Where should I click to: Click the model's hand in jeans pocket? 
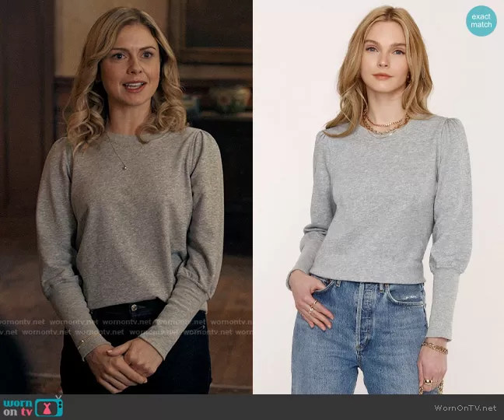point(310,302)
